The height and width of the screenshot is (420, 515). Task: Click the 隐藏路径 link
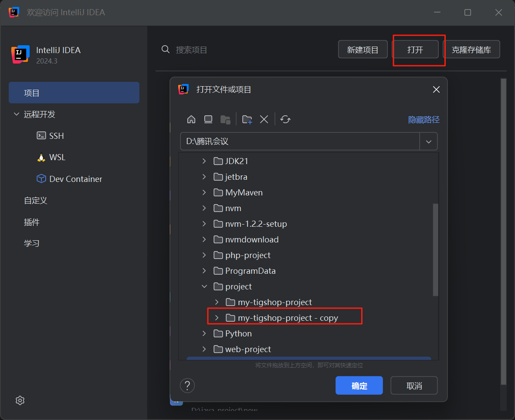point(424,119)
